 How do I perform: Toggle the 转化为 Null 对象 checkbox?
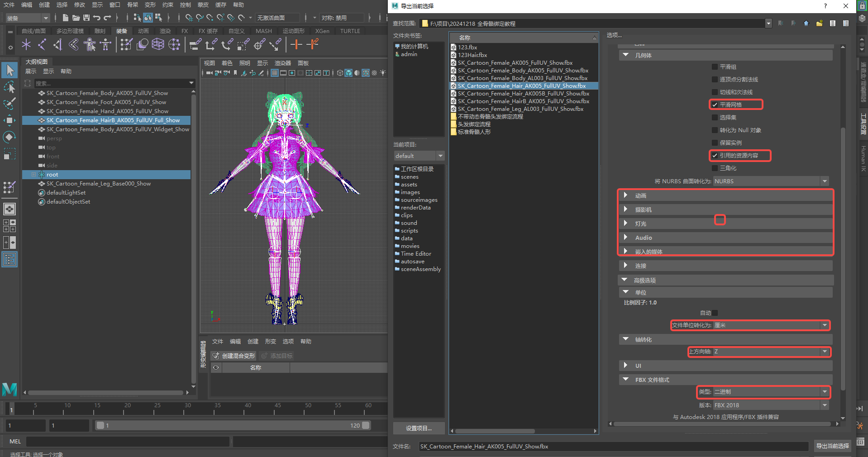point(715,130)
